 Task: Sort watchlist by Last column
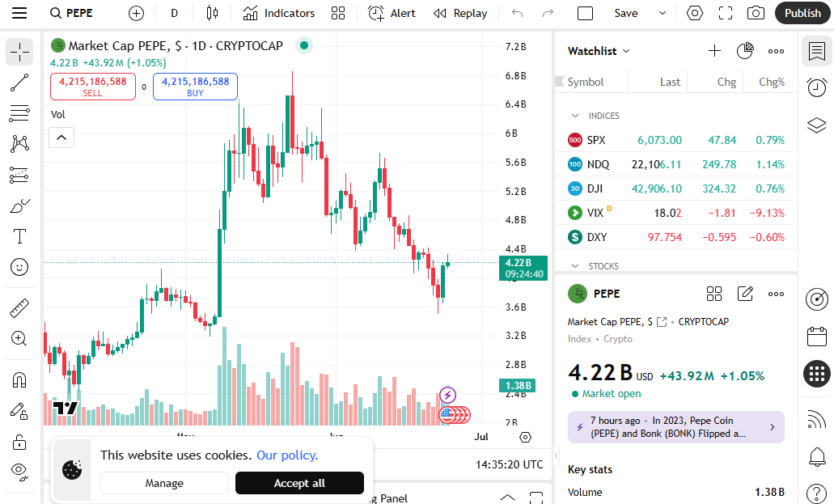tap(670, 82)
